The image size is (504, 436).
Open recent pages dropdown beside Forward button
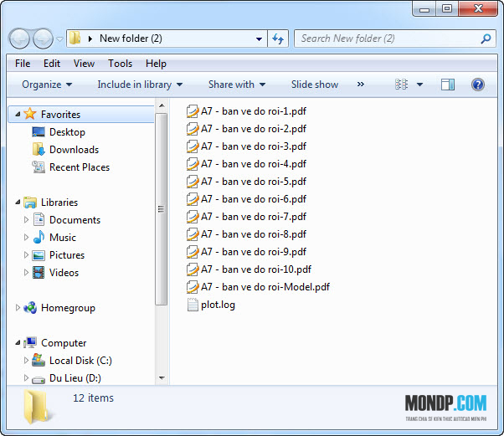coord(59,39)
